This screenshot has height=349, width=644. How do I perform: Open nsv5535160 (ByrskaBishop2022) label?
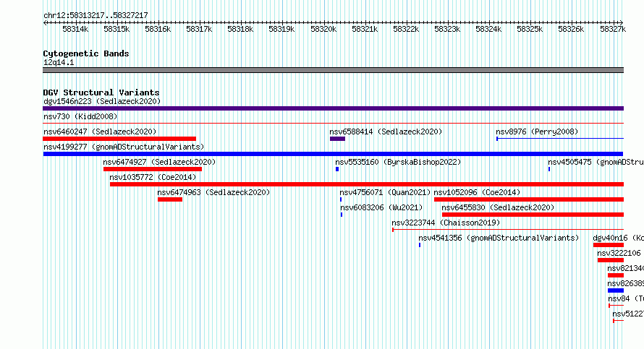tap(398, 162)
